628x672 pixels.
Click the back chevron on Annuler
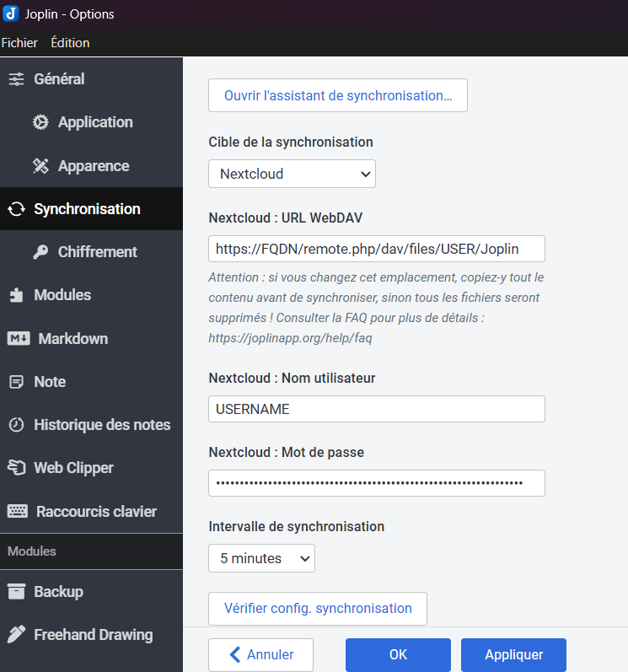click(235, 654)
